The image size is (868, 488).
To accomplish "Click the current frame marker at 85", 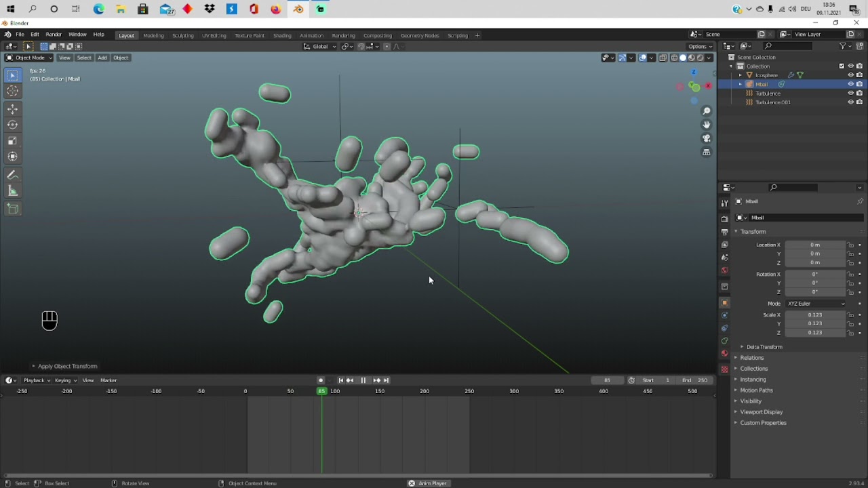I will pyautogui.click(x=321, y=391).
